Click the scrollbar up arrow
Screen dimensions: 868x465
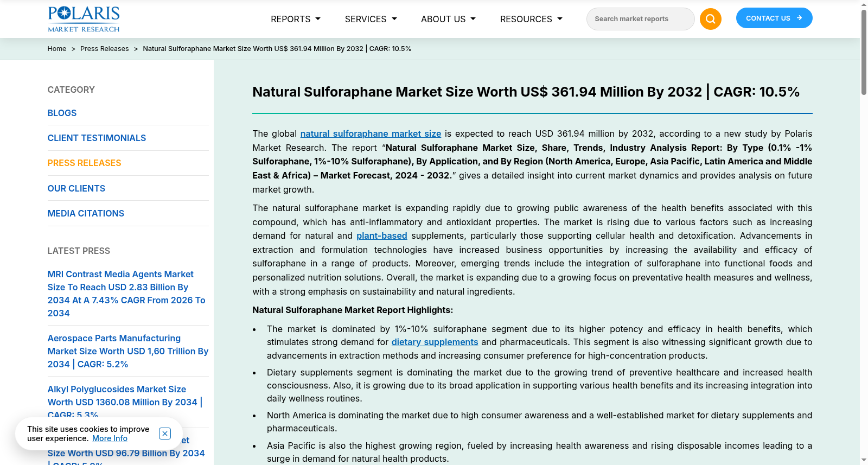click(x=864, y=4)
